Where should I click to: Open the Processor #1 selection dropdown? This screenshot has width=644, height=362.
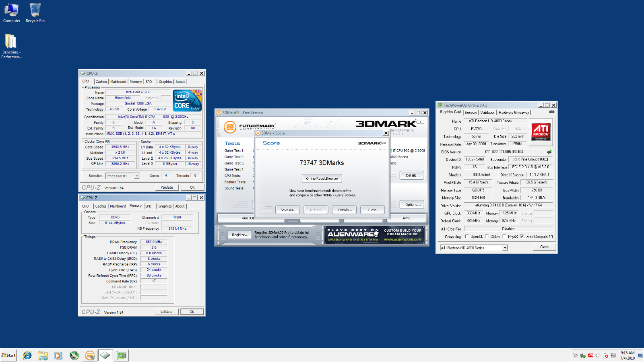136,176
